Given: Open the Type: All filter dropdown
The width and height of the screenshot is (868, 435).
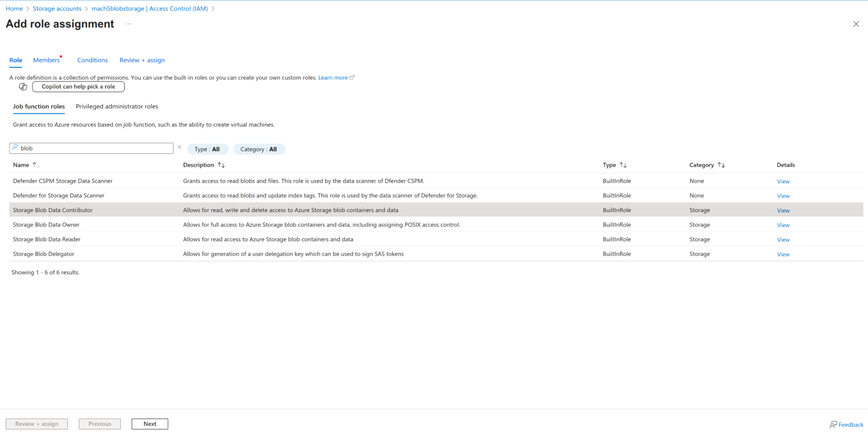Looking at the screenshot, I should point(207,149).
